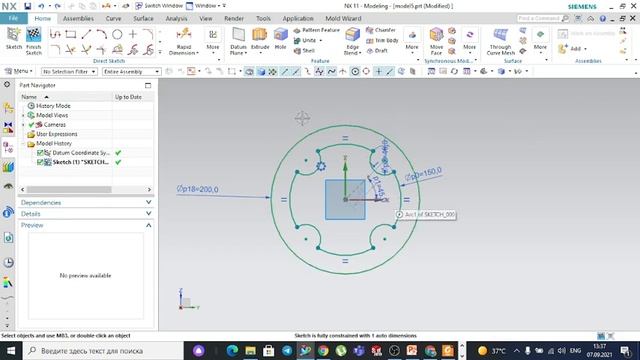Open the Windows Start menu

pyautogui.click(x=11, y=351)
